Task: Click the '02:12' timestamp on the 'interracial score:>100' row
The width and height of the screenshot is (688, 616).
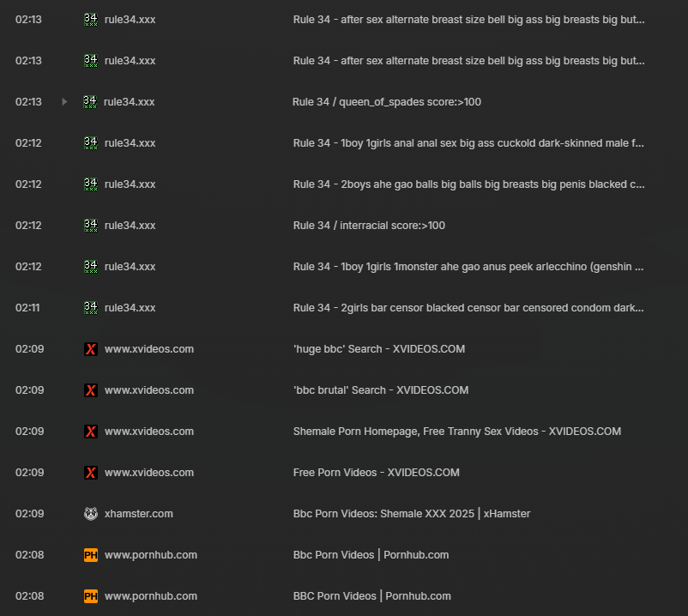Action: pos(28,226)
